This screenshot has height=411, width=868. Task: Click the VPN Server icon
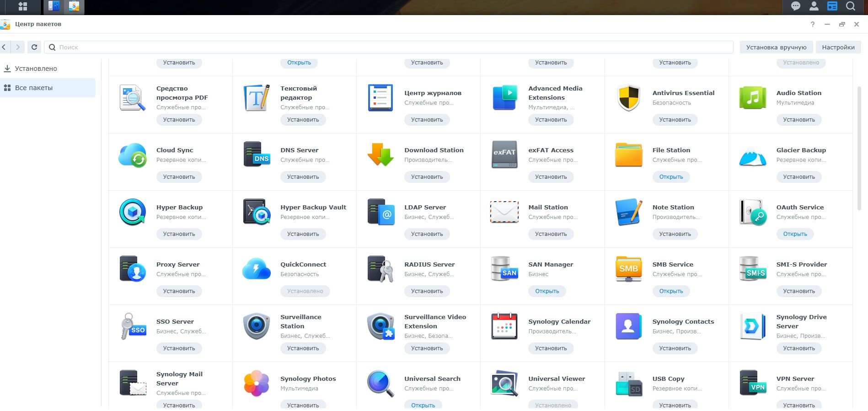click(x=752, y=384)
